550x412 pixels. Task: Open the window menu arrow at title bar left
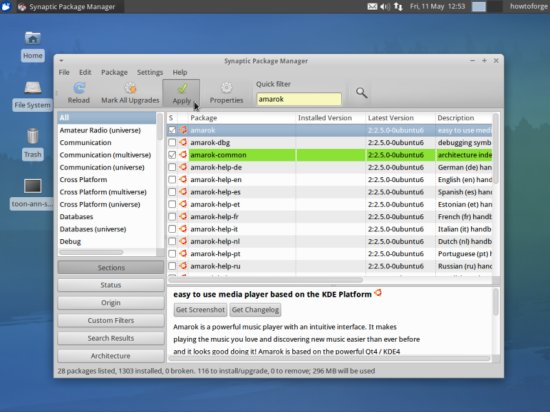tap(61, 61)
